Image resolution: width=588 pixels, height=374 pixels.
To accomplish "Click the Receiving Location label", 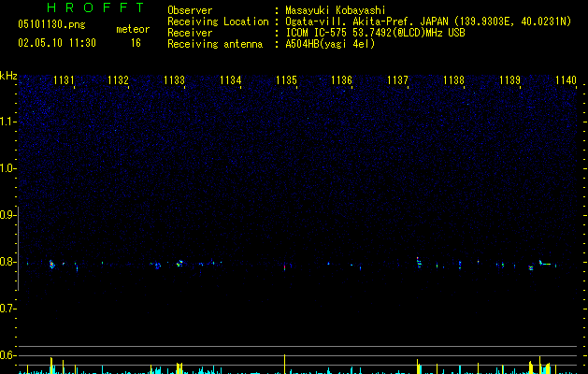I will (x=218, y=22).
